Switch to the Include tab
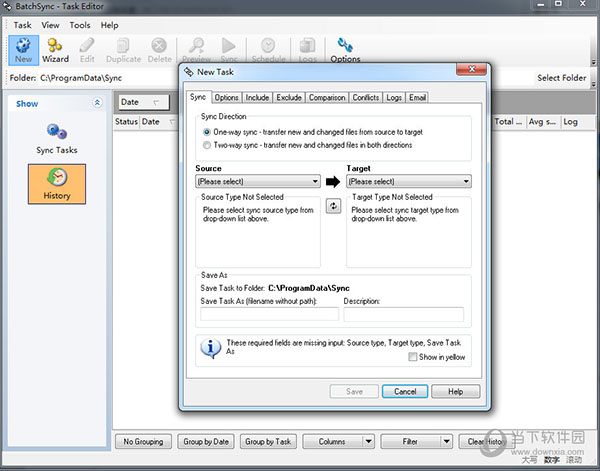The width and height of the screenshot is (600, 471). pos(257,98)
